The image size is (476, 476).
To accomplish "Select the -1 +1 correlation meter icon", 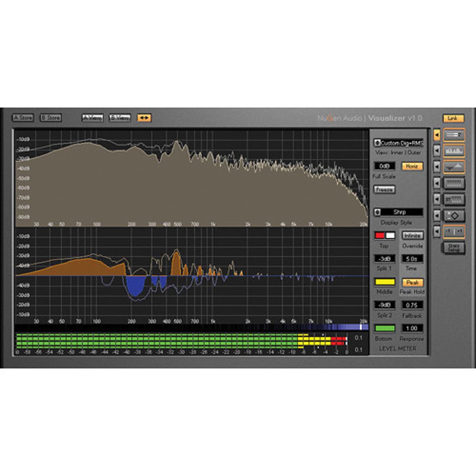I will [x=454, y=231].
